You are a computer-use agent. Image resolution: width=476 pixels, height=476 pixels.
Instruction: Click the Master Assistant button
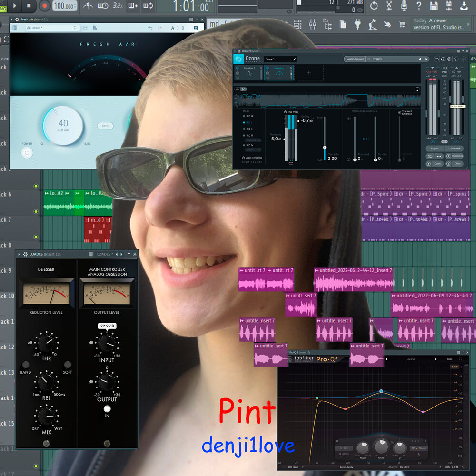click(355, 59)
